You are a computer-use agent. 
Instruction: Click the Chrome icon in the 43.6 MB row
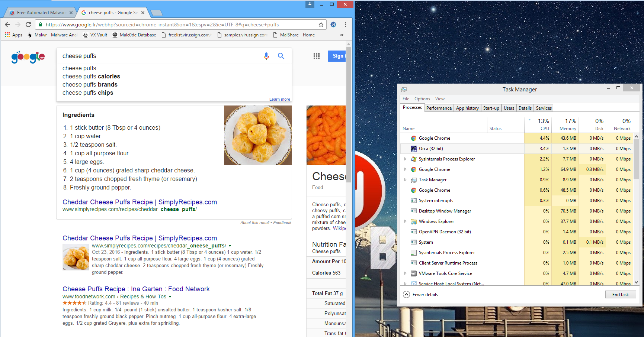414,138
